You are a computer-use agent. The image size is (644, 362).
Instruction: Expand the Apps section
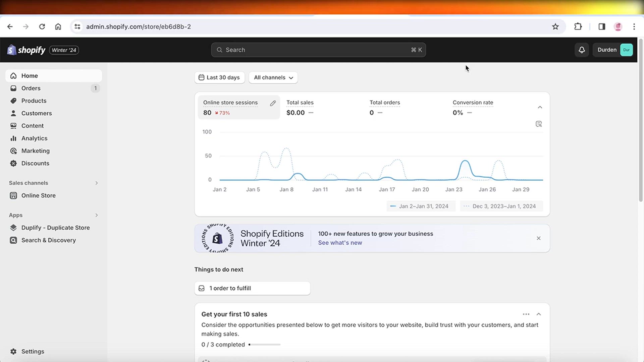(x=97, y=215)
